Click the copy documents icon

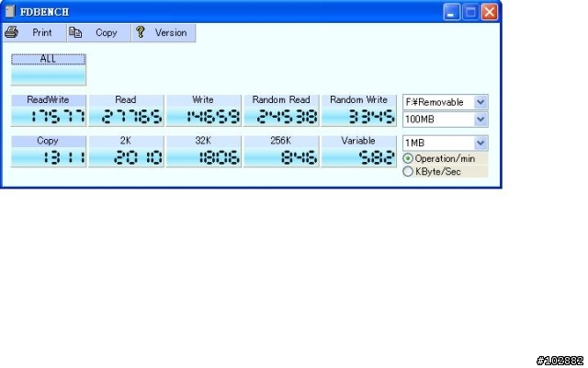coord(75,32)
